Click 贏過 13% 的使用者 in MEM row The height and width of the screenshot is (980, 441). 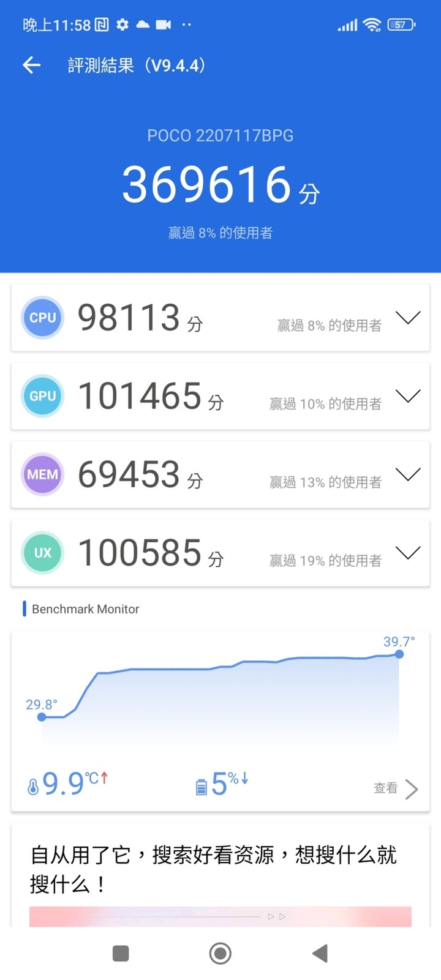tap(325, 482)
